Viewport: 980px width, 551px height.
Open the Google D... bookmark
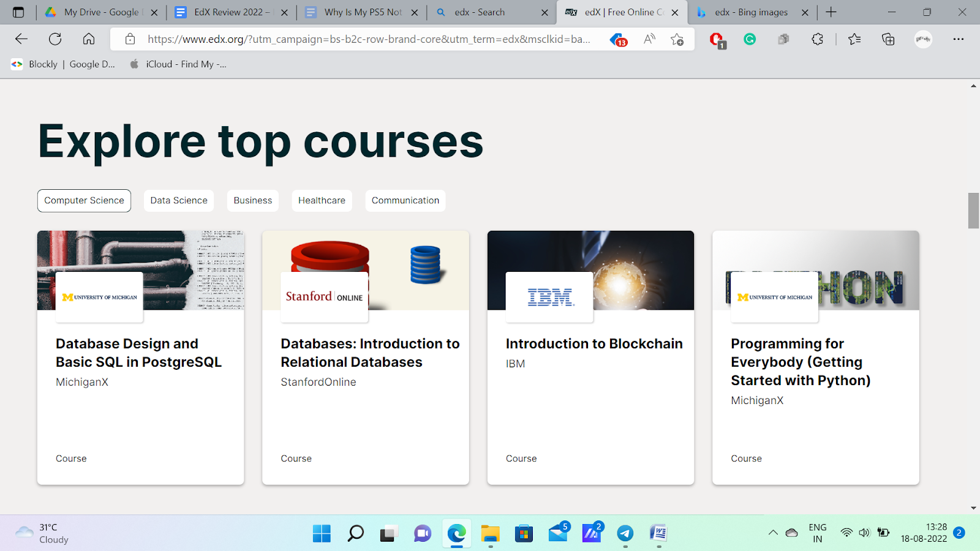click(x=92, y=64)
